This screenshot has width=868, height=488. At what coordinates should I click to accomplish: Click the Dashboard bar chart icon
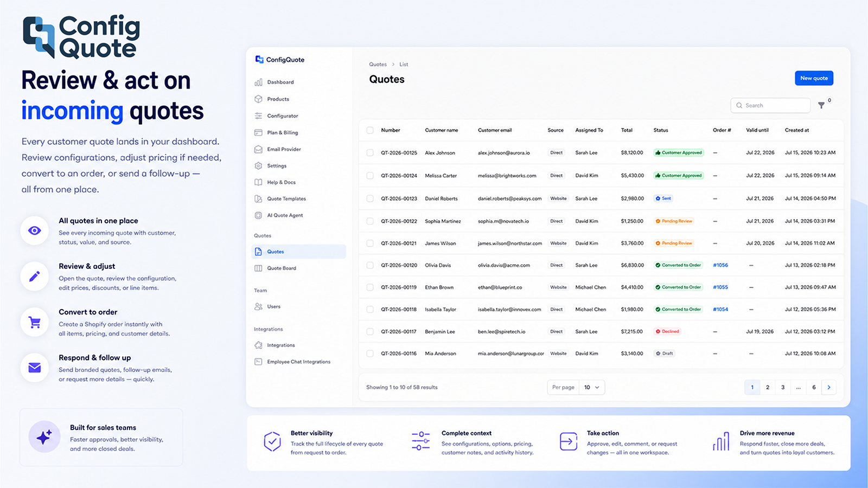click(x=258, y=82)
